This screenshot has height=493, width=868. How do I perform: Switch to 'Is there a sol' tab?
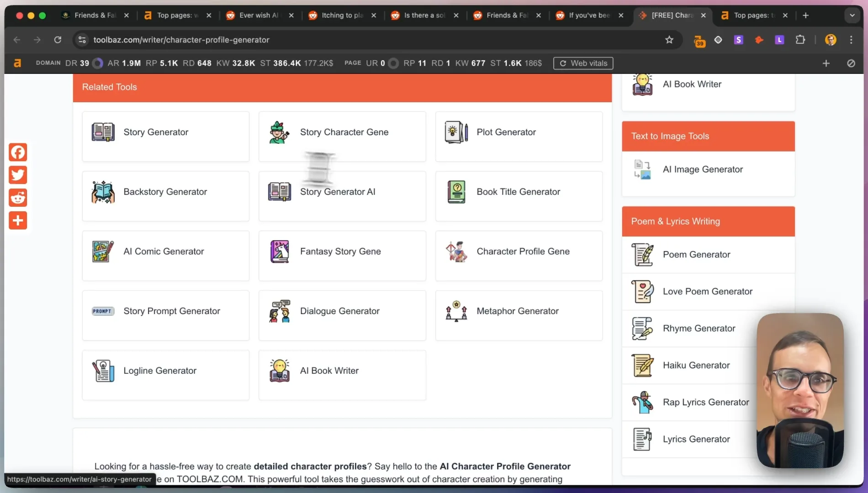click(x=425, y=15)
